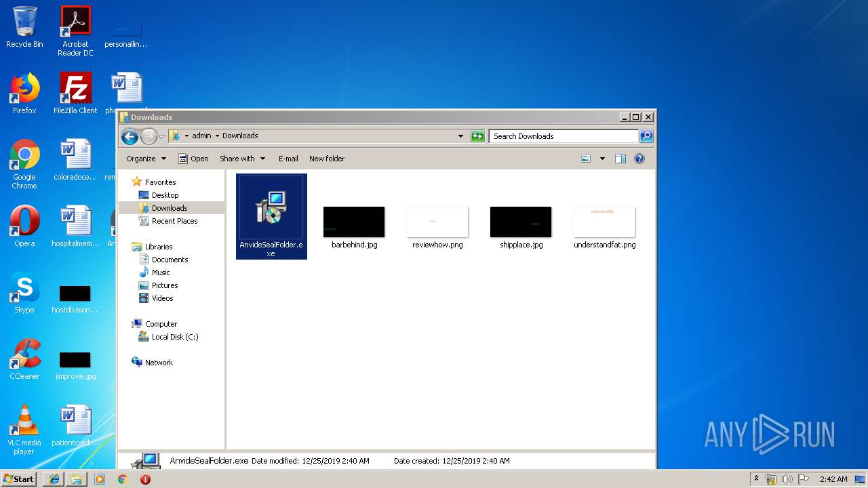The image size is (868, 488).
Task: Open the Music library
Action: point(154,272)
